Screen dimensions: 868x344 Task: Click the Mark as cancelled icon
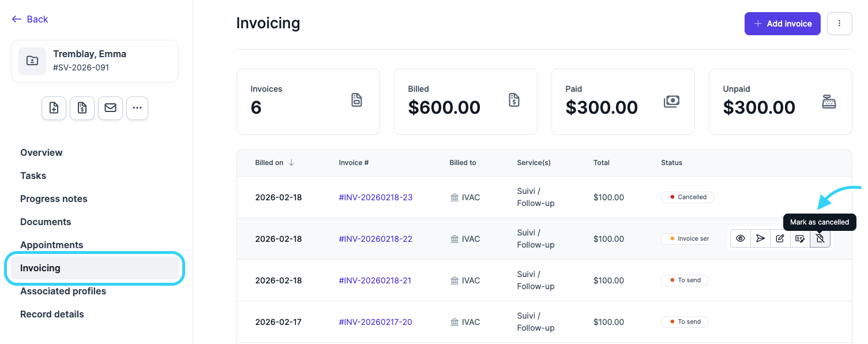[x=820, y=238]
